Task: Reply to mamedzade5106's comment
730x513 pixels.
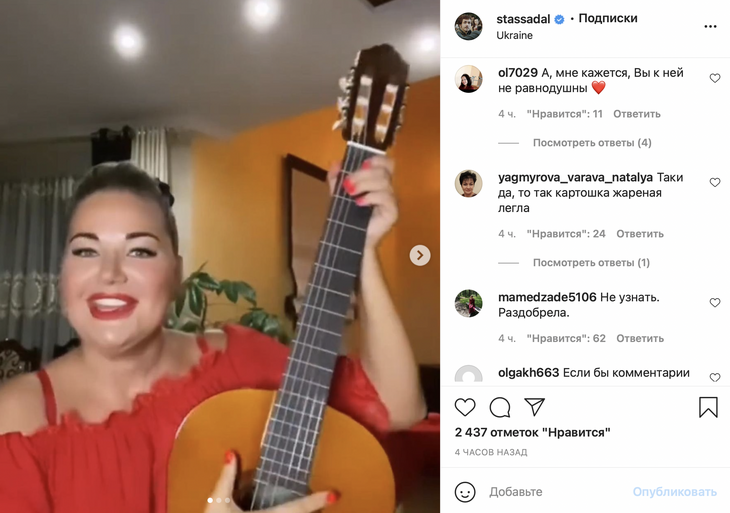Action: (640, 338)
